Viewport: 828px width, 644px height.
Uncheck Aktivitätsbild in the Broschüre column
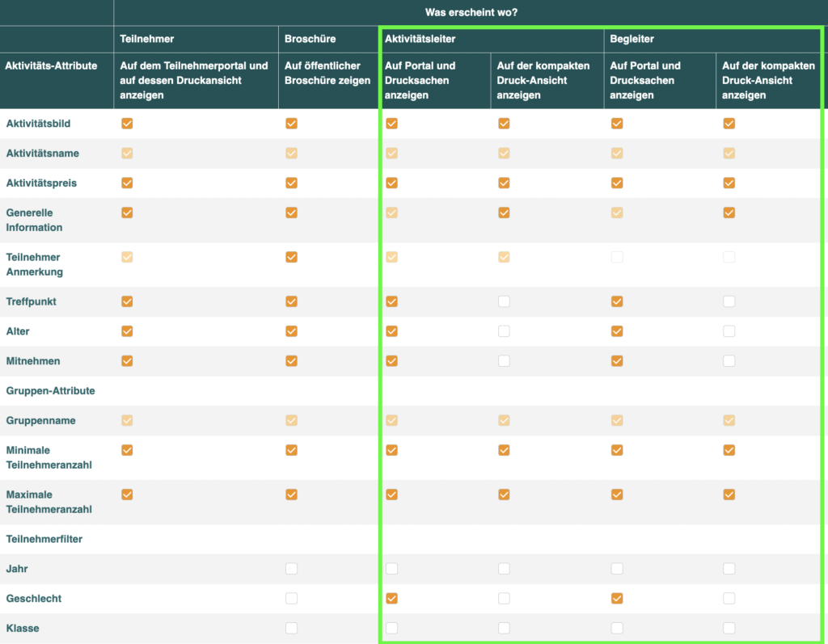[x=291, y=124]
